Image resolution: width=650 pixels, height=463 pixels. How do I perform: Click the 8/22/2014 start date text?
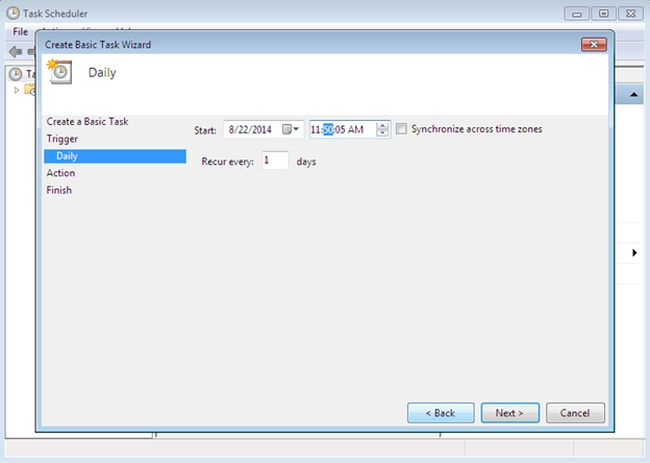(250, 130)
